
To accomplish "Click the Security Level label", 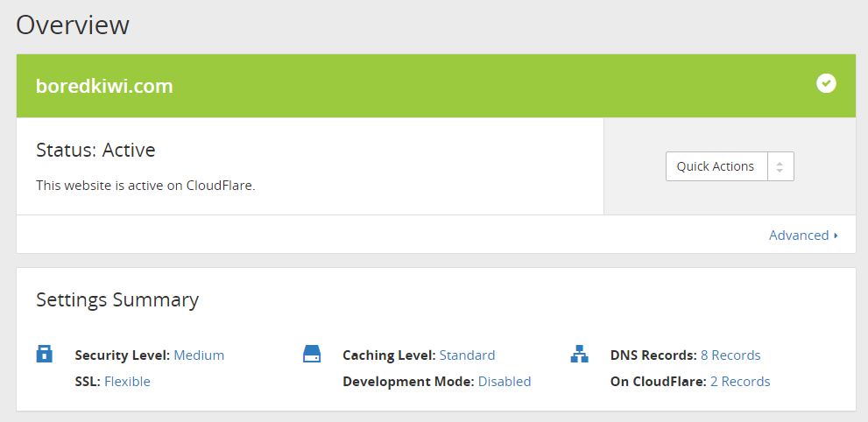I will pyautogui.click(x=123, y=355).
